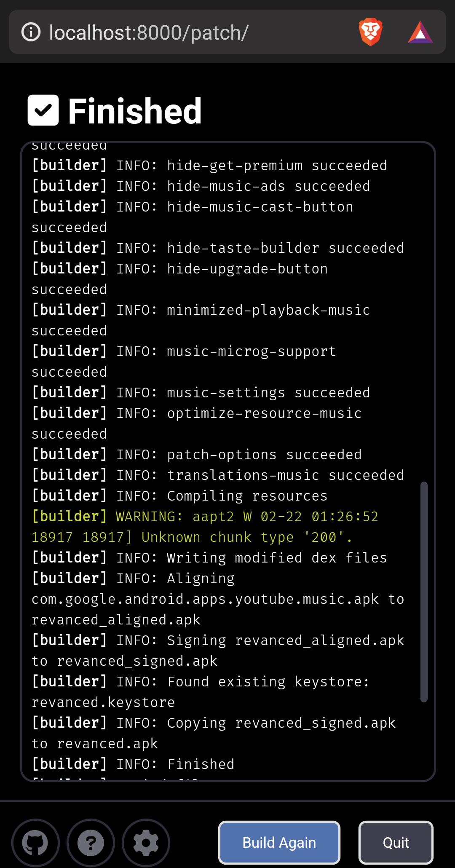Open the settings gear icon

click(146, 843)
